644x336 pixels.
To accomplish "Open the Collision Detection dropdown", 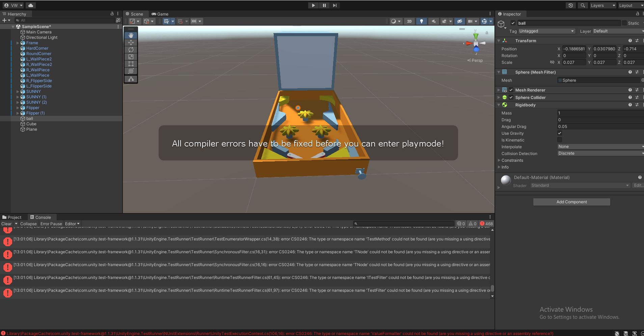I will 600,153.
